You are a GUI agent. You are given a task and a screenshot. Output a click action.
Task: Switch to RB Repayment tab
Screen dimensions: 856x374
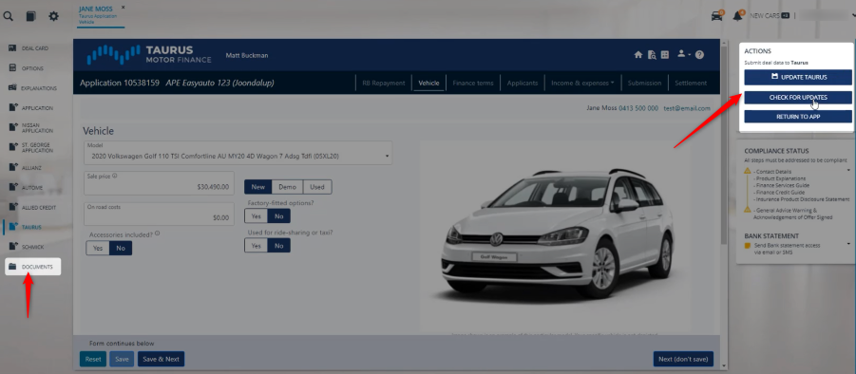tap(384, 83)
